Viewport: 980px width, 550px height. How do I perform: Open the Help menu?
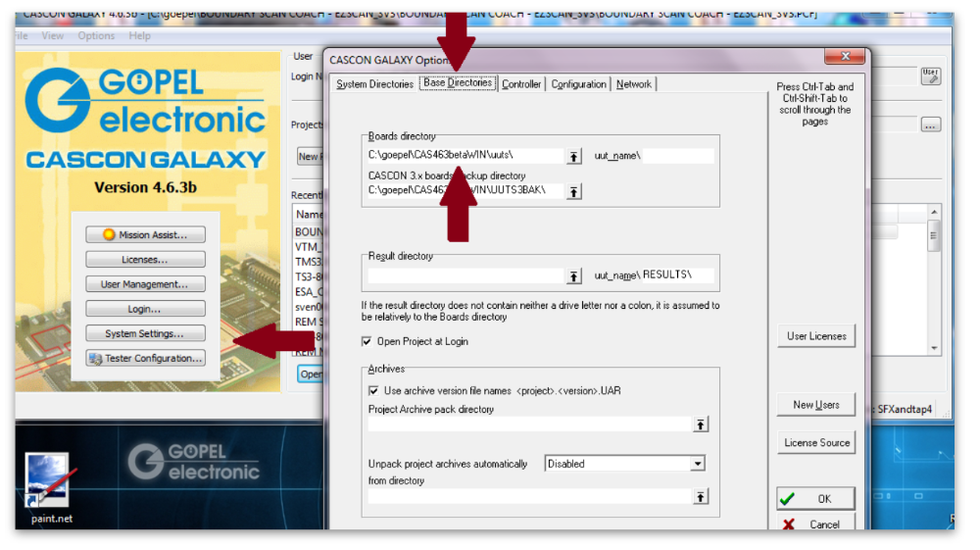139,35
